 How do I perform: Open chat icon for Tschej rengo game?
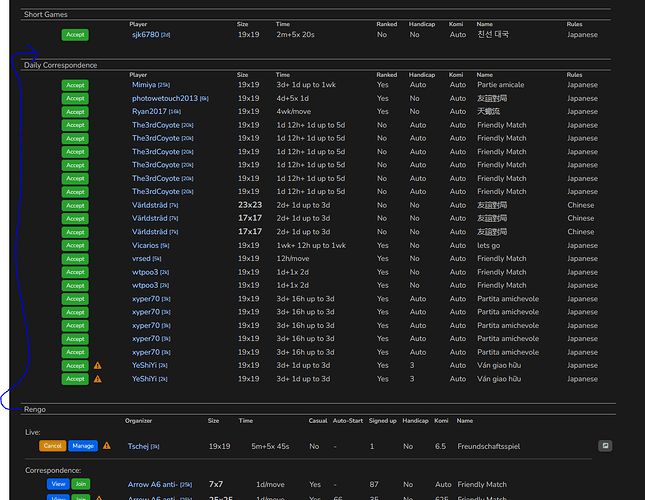tap(605, 445)
